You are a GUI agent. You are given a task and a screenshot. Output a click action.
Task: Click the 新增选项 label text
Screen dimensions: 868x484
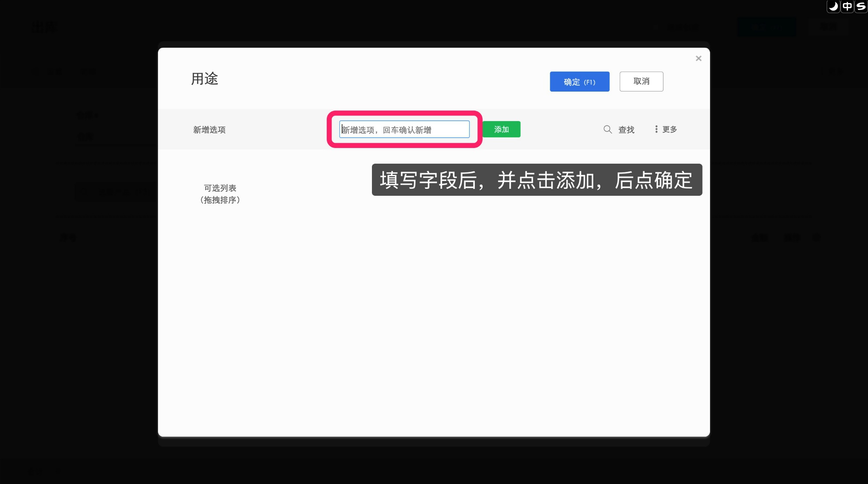point(209,130)
